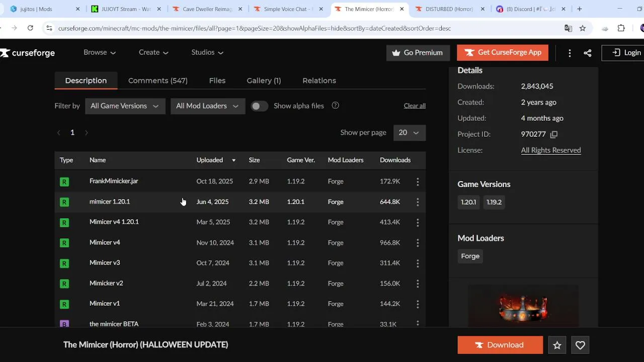
Task: Open options menu for Mimicer v4 1.20.1 row
Action: (x=418, y=222)
